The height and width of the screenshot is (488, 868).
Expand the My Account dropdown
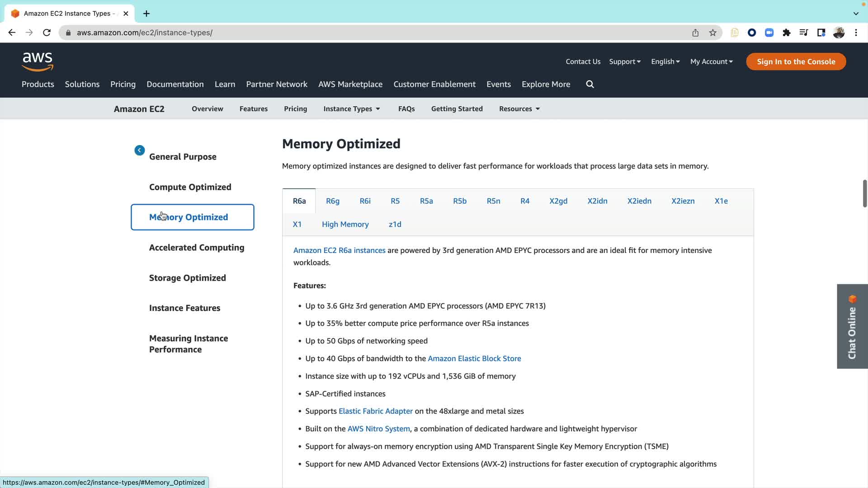coord(711,62)
